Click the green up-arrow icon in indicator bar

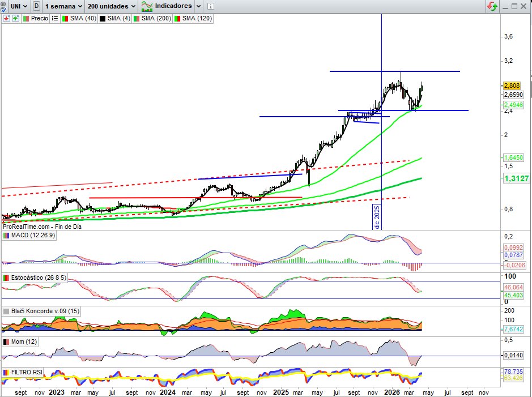[16, 18]
